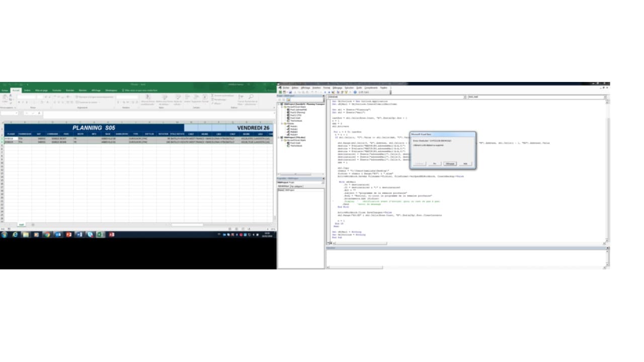Collapse the Modules folder in Project tree

coord(281,123)
